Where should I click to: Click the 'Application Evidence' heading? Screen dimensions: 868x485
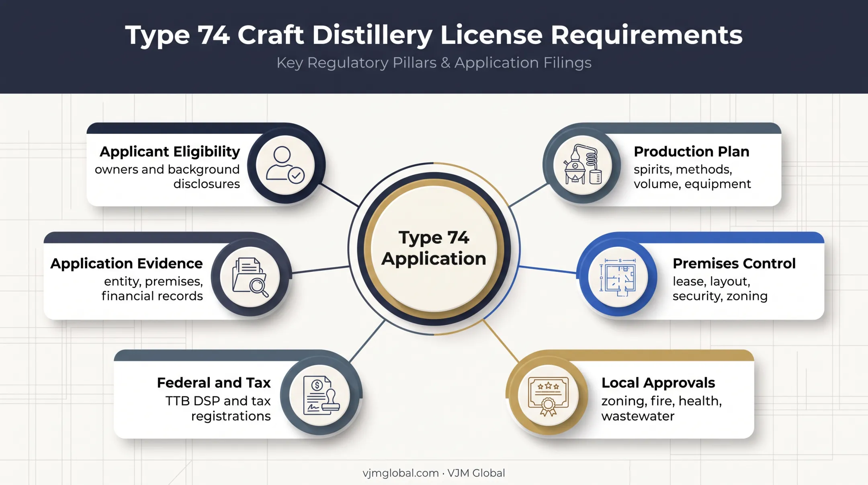click(x=127, y=263)
